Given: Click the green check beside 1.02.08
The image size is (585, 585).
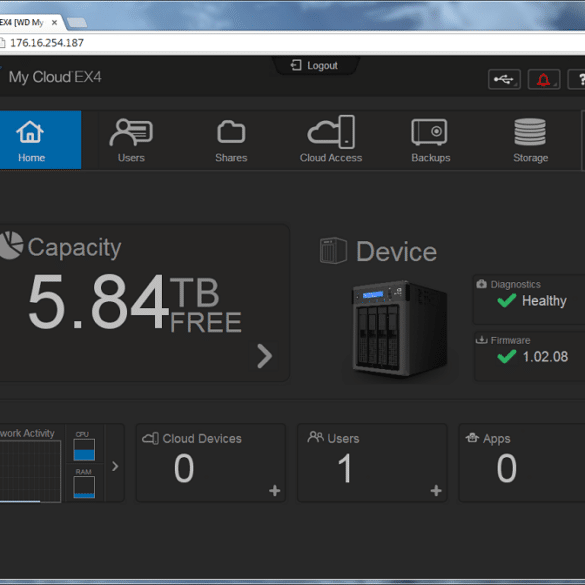Looking at the screenshot, I should click(507, 356).
